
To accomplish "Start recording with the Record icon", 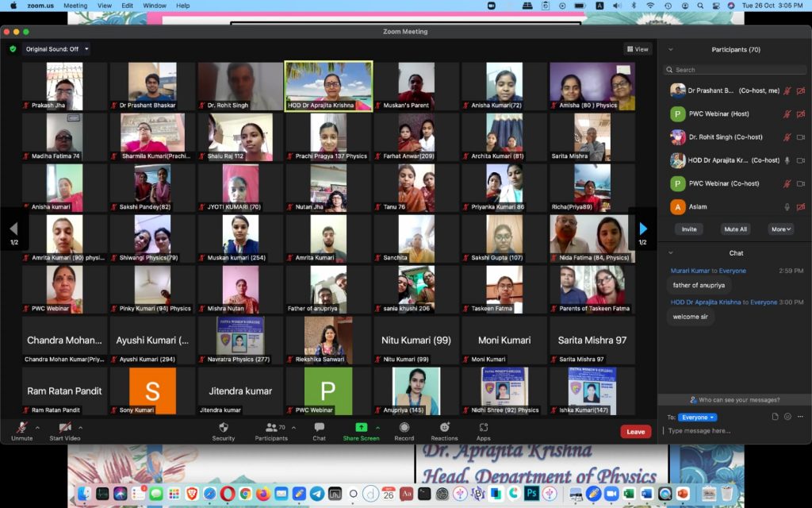I will [x=404, y=427].
